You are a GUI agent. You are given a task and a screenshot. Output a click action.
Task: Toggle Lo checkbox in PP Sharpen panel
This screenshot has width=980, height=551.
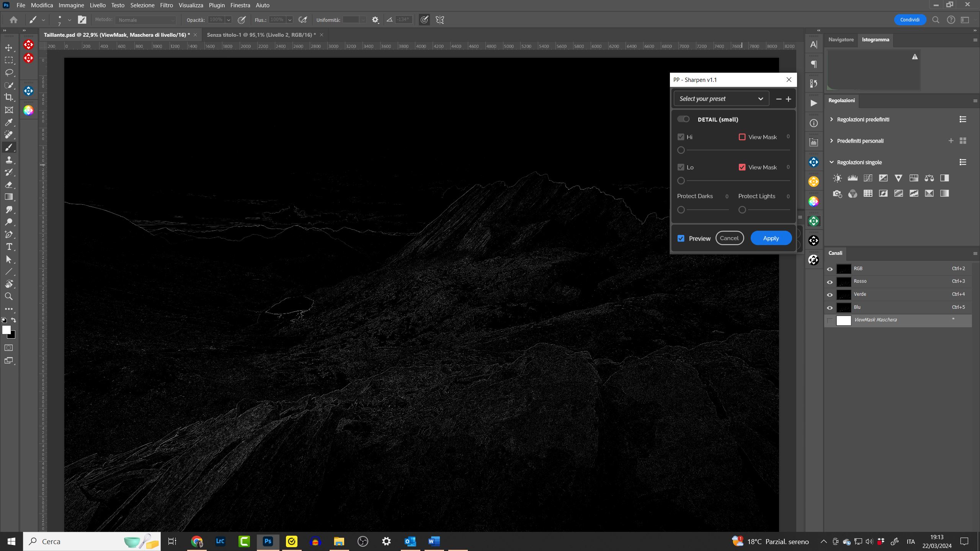(x=681, y=167)
